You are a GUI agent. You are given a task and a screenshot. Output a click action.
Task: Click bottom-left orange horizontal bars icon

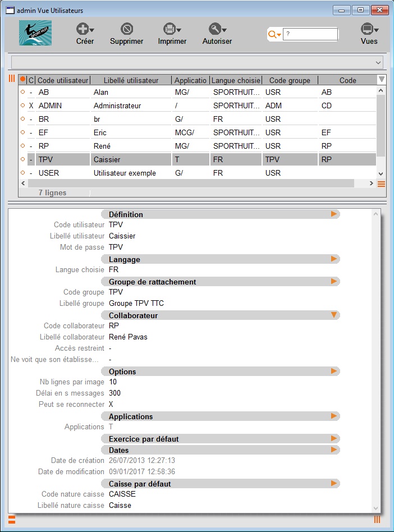click(x=12, y=520)
